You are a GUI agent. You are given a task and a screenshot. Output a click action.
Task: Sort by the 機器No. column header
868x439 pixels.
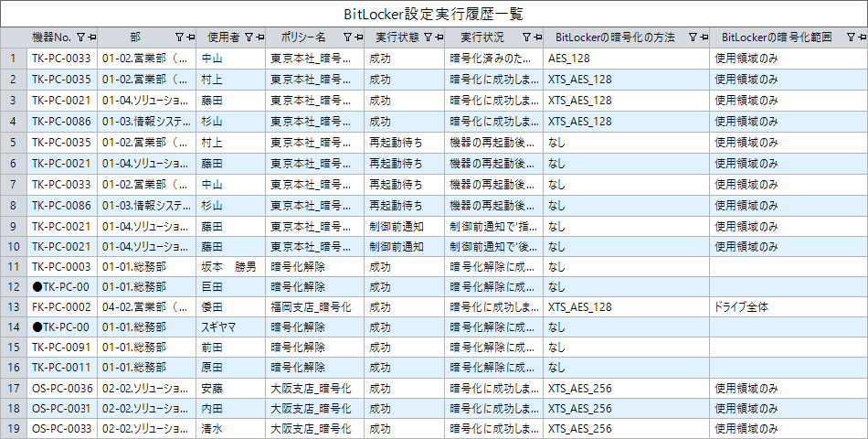pos(52,37)
